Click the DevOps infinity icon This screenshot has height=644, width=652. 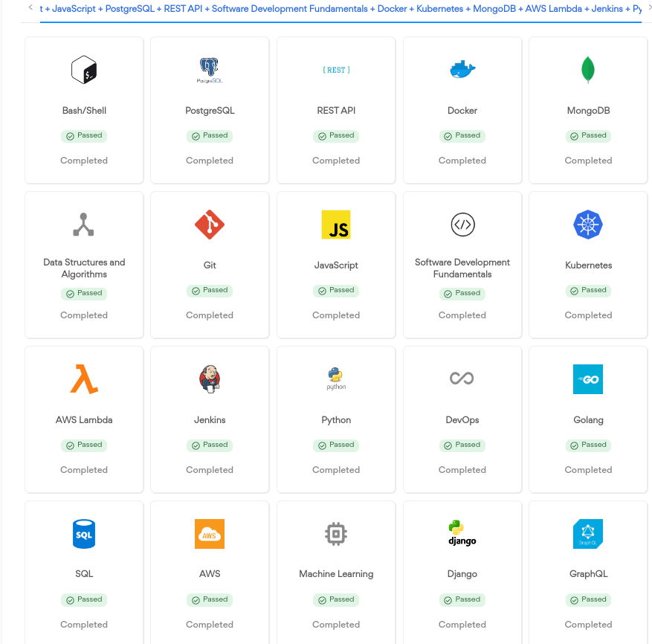(x=462, y=379)
